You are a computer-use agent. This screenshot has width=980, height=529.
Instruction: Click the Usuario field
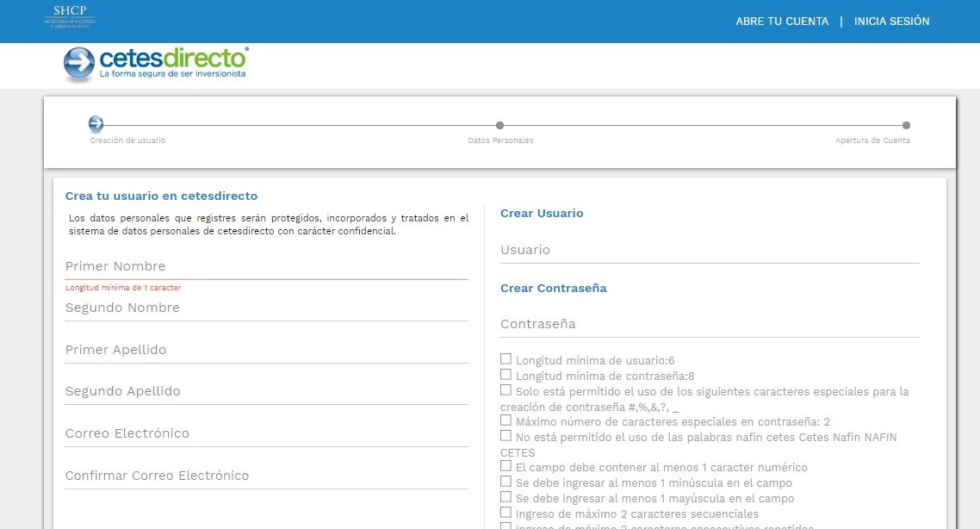709,250
